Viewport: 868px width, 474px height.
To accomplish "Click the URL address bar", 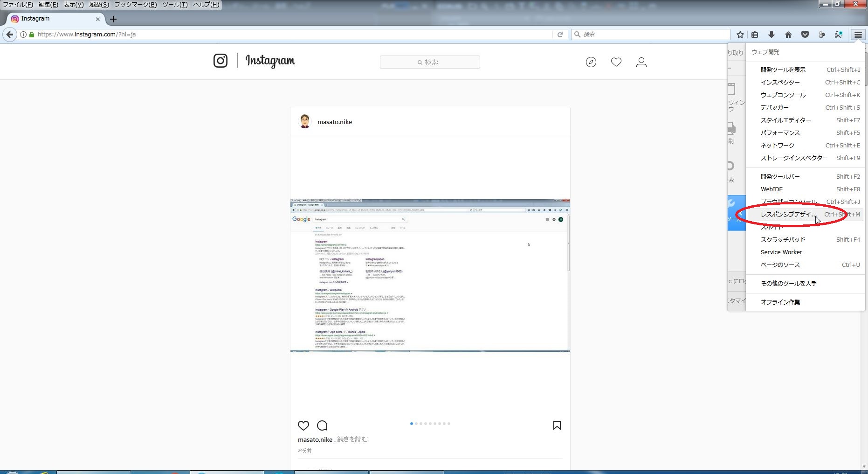I will coord(294,35).
